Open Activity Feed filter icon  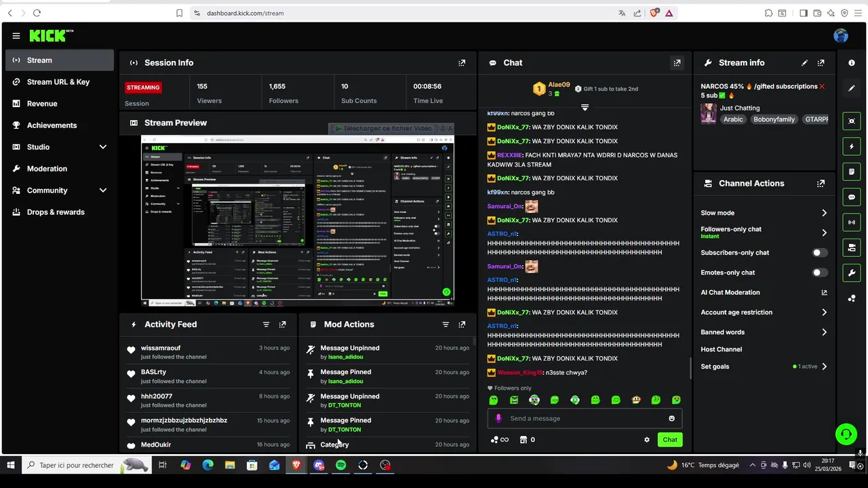tap(266, 325)
